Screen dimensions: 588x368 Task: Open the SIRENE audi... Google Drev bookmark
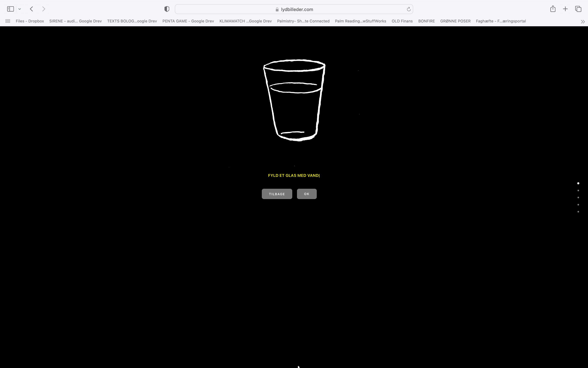click(x=75, y=21)
